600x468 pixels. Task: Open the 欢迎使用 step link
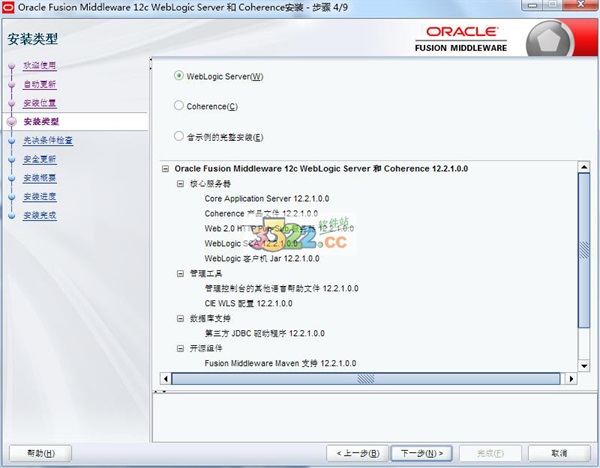point(40,65)
